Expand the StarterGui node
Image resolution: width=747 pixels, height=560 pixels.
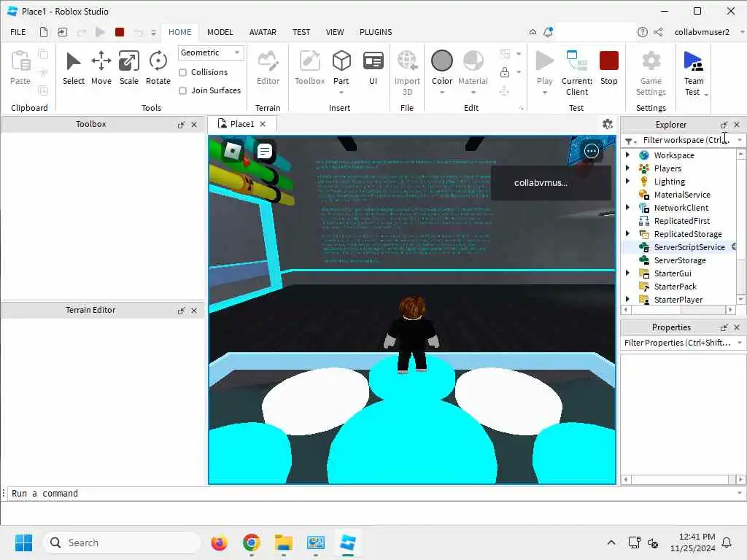(x=627, y=273)
